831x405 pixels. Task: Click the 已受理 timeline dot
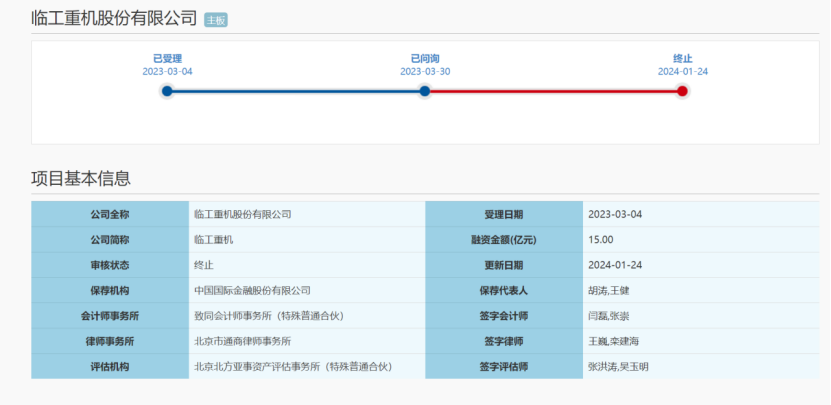167,91
